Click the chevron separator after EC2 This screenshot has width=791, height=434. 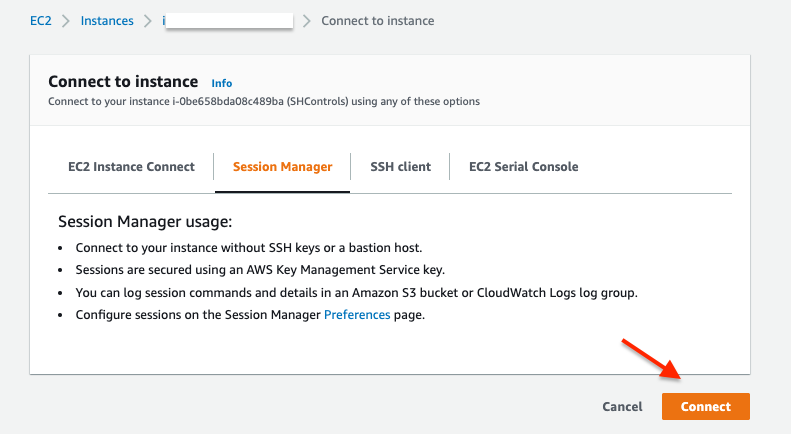[66, 21]
